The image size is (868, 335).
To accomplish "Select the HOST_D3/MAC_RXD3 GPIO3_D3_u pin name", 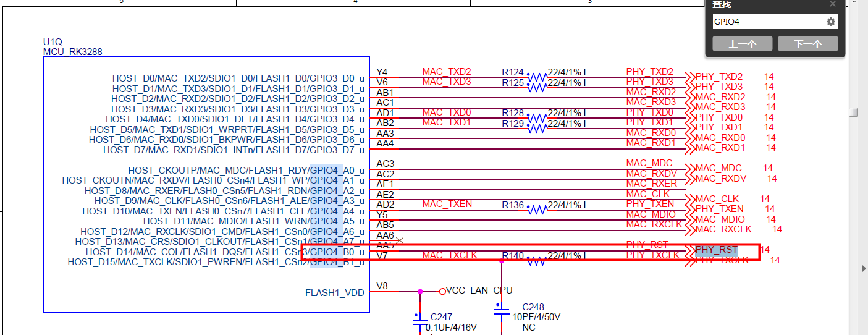I will (238, 109).
